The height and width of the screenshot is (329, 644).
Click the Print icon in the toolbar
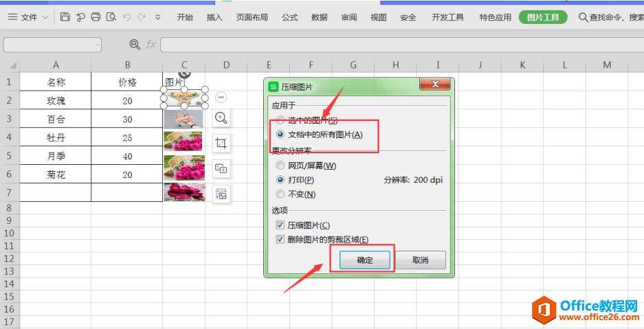click(x=96, y=16)
